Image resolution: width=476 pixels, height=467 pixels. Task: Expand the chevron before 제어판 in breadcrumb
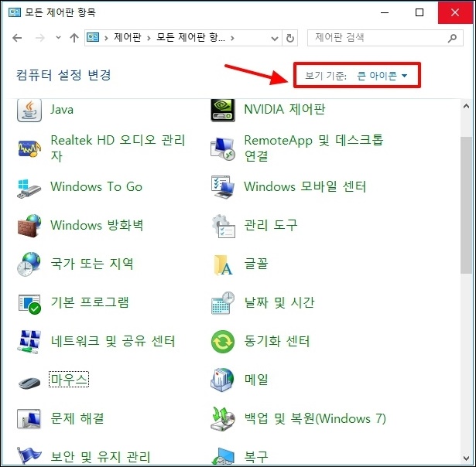(106, 38)
